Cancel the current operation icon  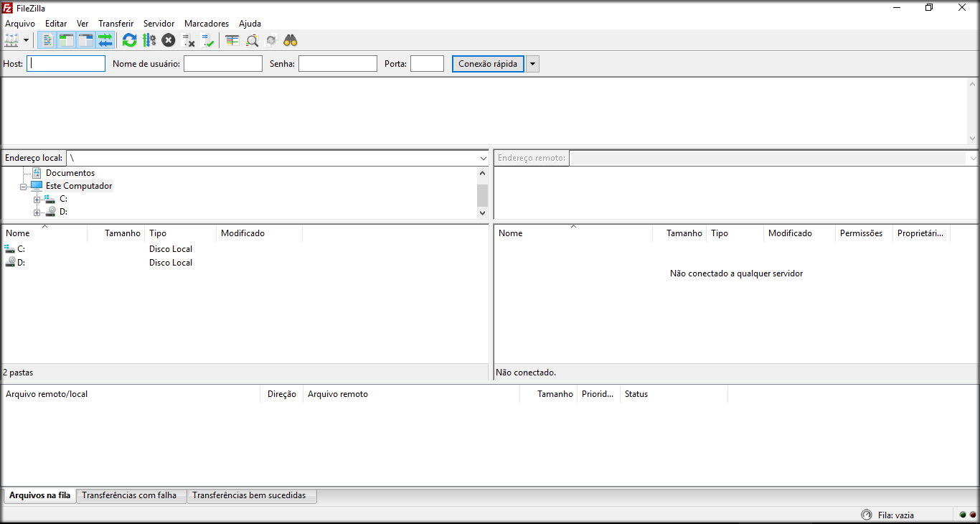click(x=169, y=40)
